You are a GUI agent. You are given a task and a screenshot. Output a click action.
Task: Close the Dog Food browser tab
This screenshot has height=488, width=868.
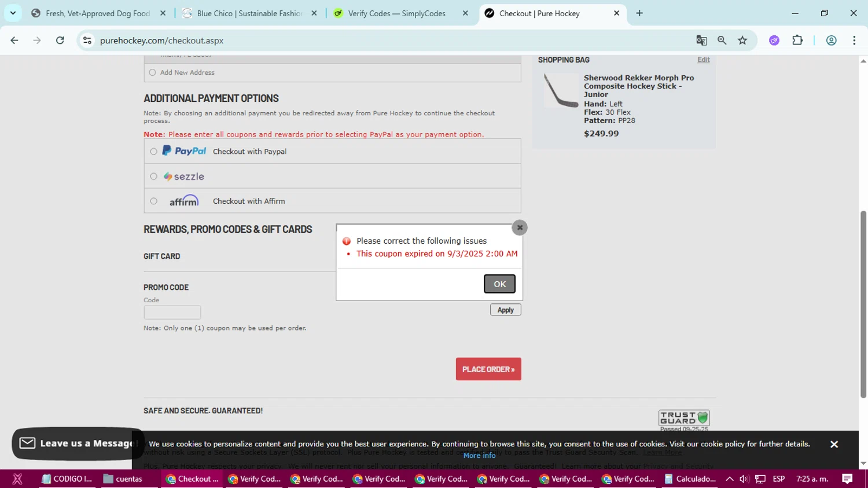[x=163, y=13]
